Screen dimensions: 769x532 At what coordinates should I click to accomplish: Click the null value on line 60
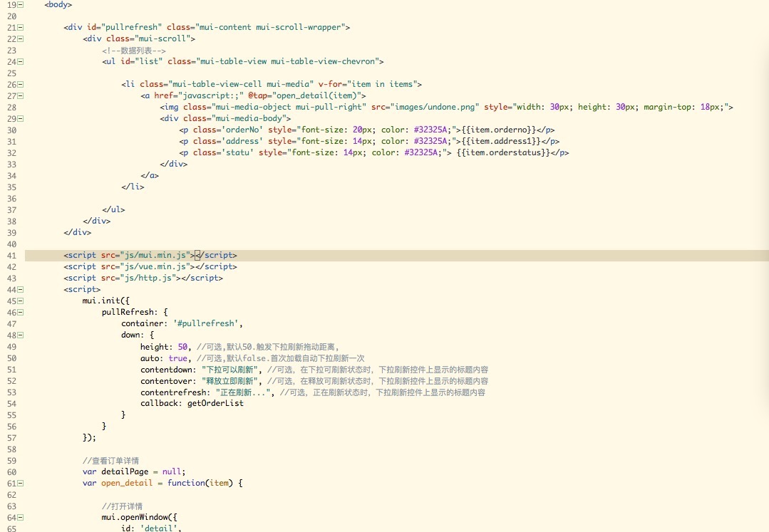(x=172, y=471)
